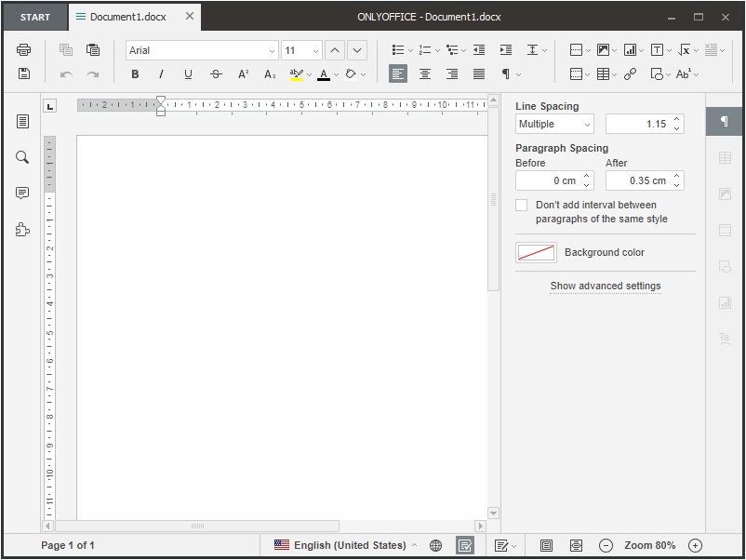Insert a chart from the toolbar
The image size is (746, 560).
click(x=630, y=49)
